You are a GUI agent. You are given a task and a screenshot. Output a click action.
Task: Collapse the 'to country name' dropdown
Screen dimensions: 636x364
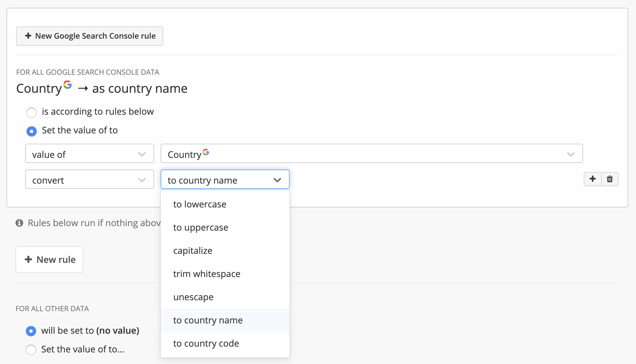click(225, 179)
